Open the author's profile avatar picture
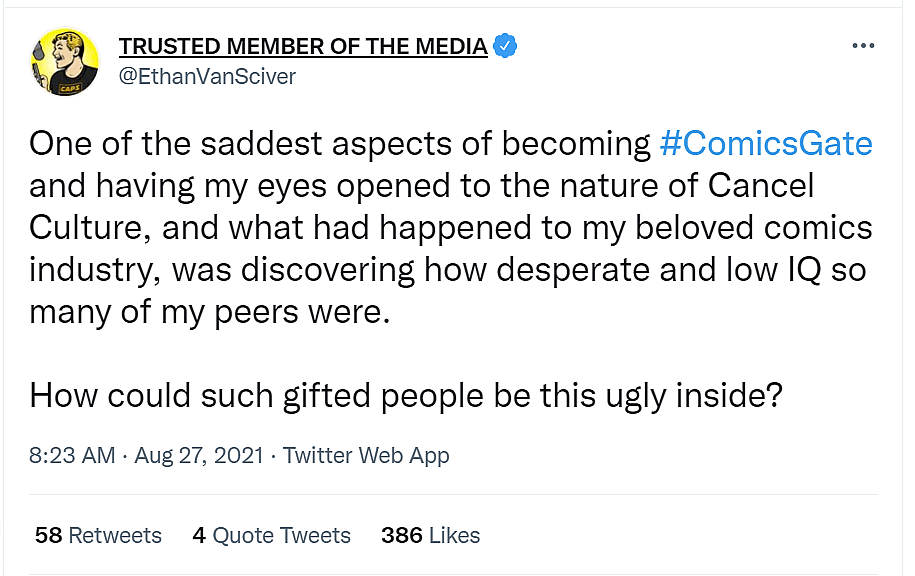 (64, 62)
